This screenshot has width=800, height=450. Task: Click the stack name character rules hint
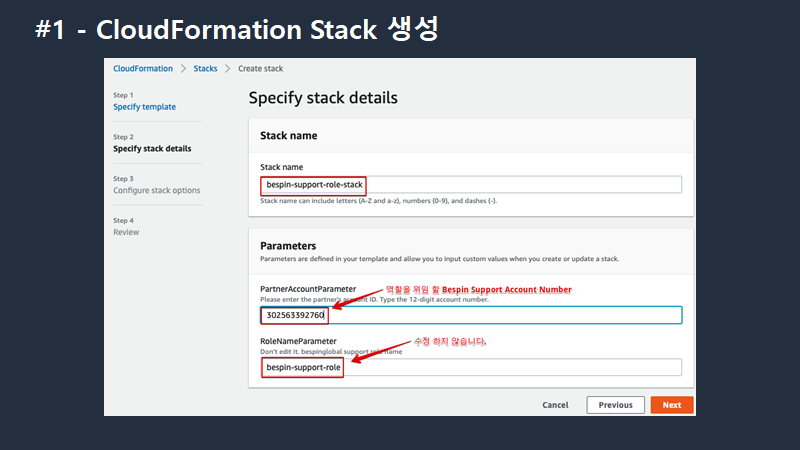[x=378, y=201]
